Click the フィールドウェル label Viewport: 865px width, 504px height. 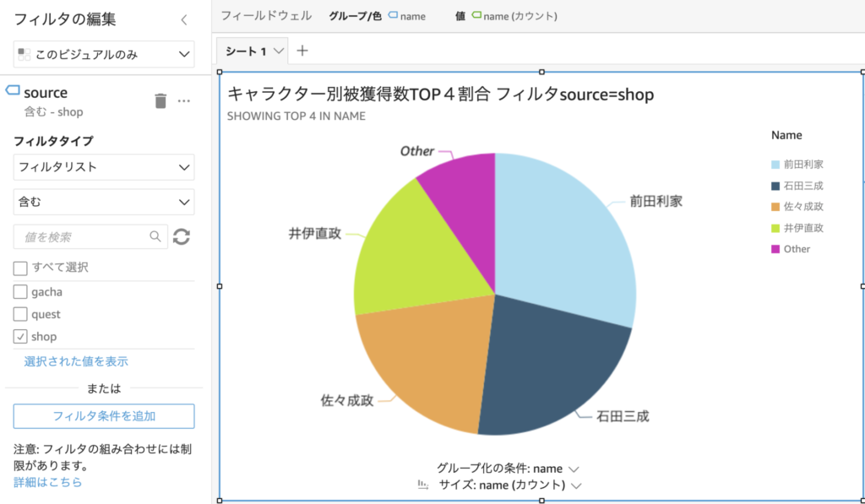point(266,16)
